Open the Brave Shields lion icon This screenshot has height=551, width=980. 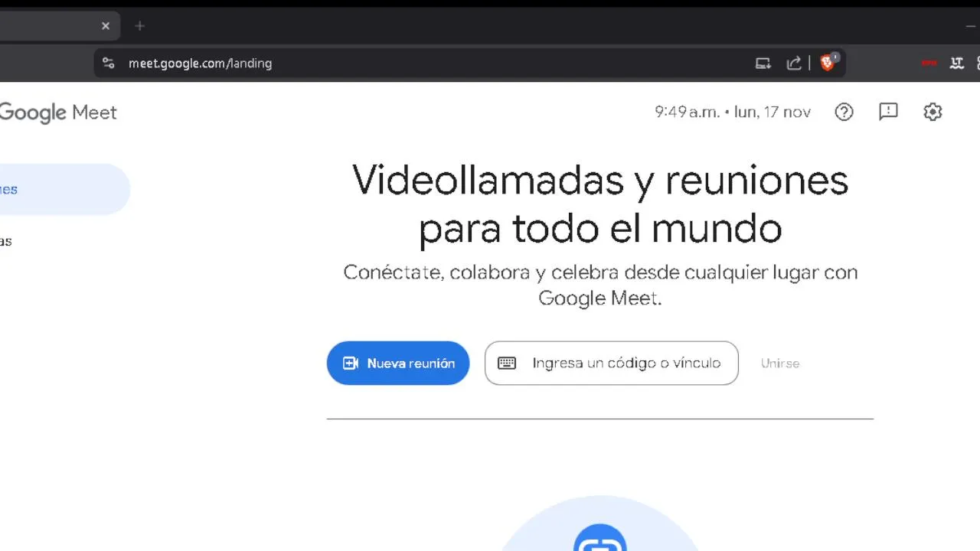click(x=828, y=63)
